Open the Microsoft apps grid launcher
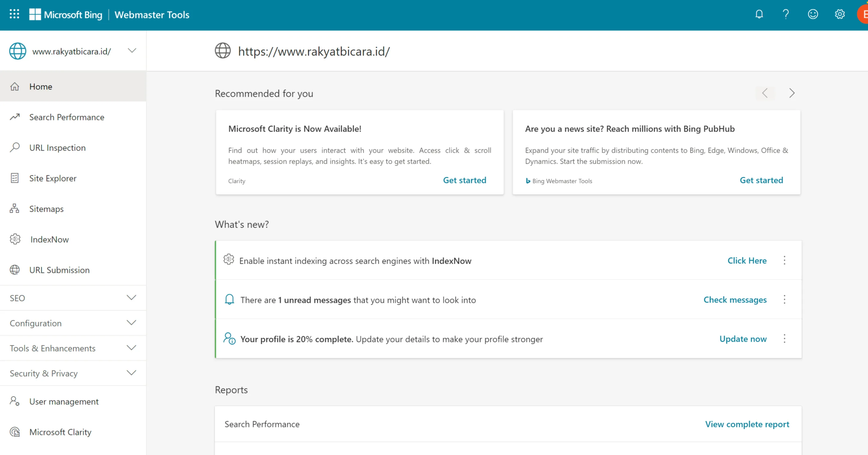The height and width of the screenshot is (455, 868). click(14, 14)
